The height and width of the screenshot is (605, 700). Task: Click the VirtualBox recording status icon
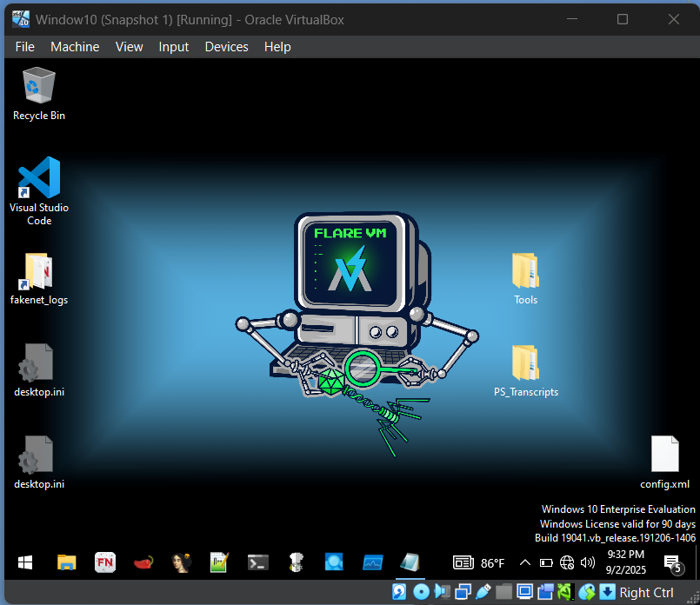[545, 592]
